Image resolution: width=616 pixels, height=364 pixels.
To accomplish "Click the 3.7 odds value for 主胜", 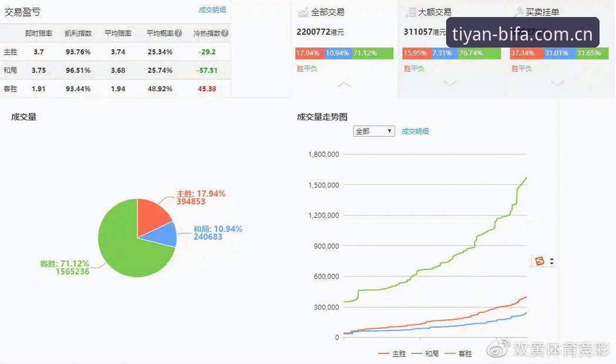I will [x=39, y=52].
